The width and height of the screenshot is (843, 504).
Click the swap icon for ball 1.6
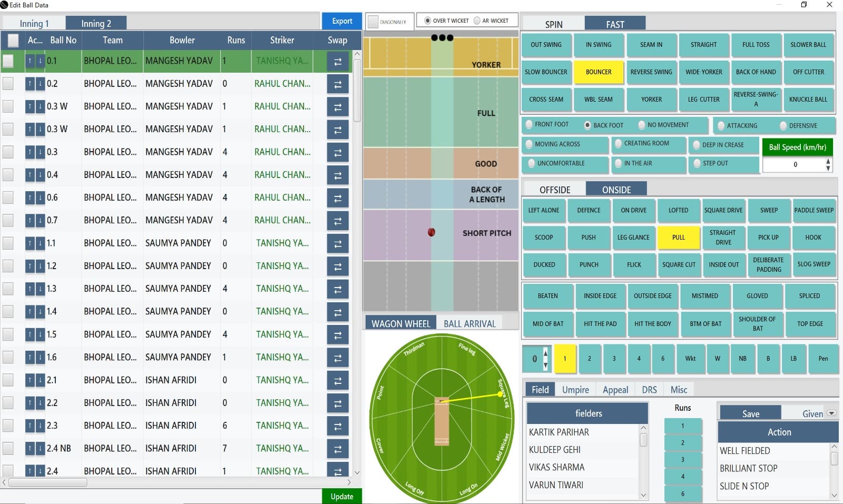[x=338, y=358]
